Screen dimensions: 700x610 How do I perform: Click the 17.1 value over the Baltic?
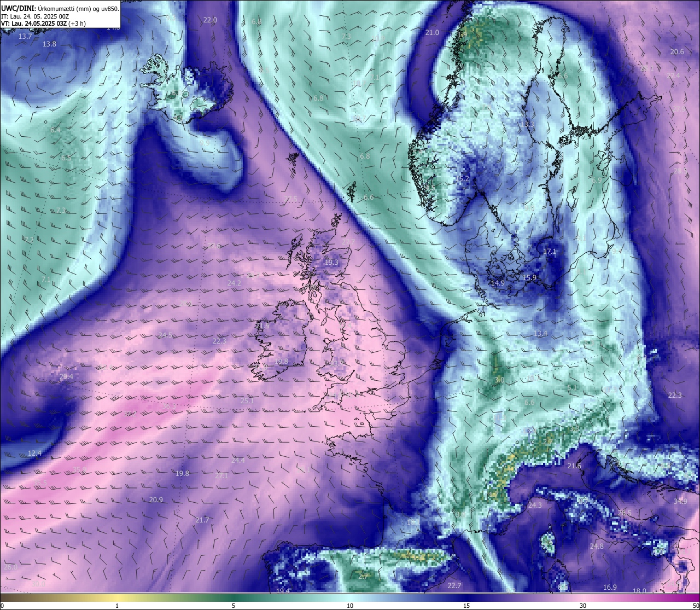(550, 252)
